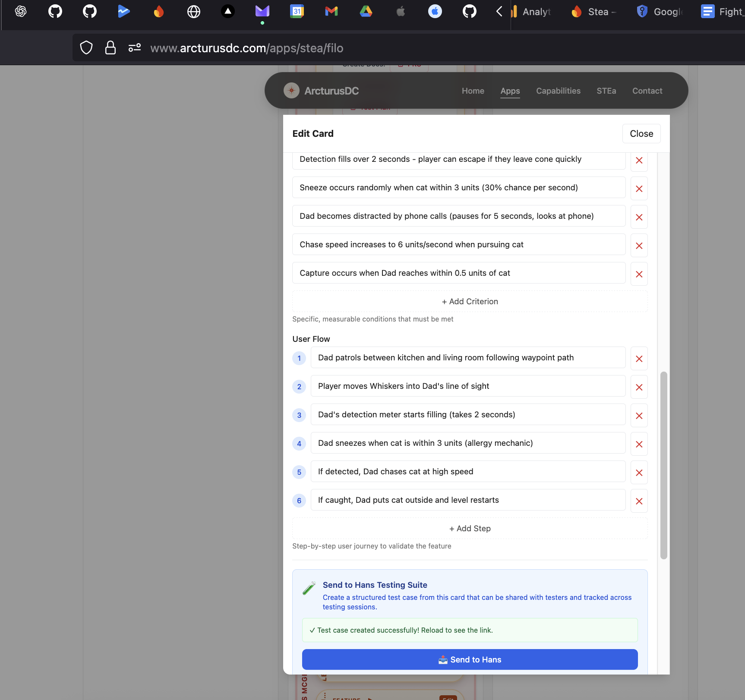Viewport: 745px width, 700px height.
Task: Edit step 4 'Dad sneezes when cat' field
Action: [468, 443]
